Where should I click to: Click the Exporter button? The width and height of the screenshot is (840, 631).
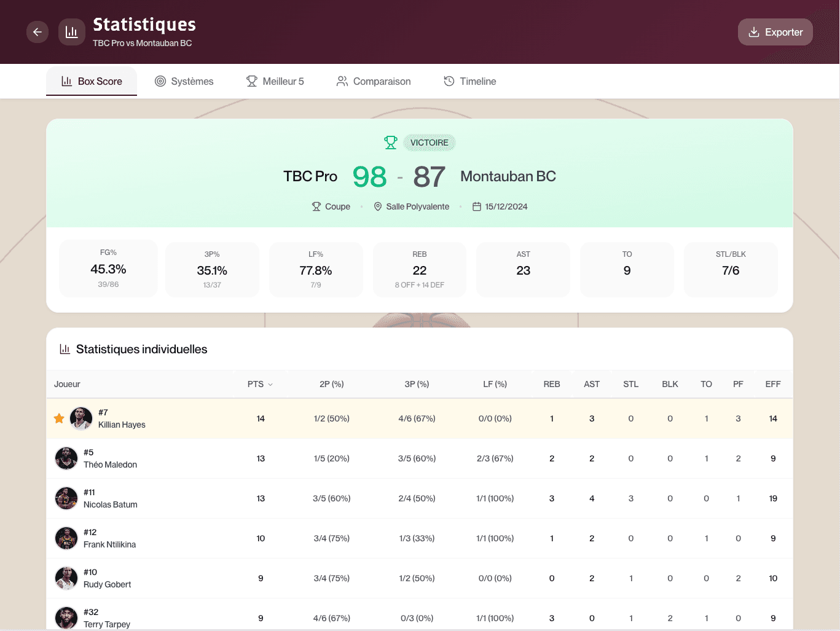click(x=775, y=32)
